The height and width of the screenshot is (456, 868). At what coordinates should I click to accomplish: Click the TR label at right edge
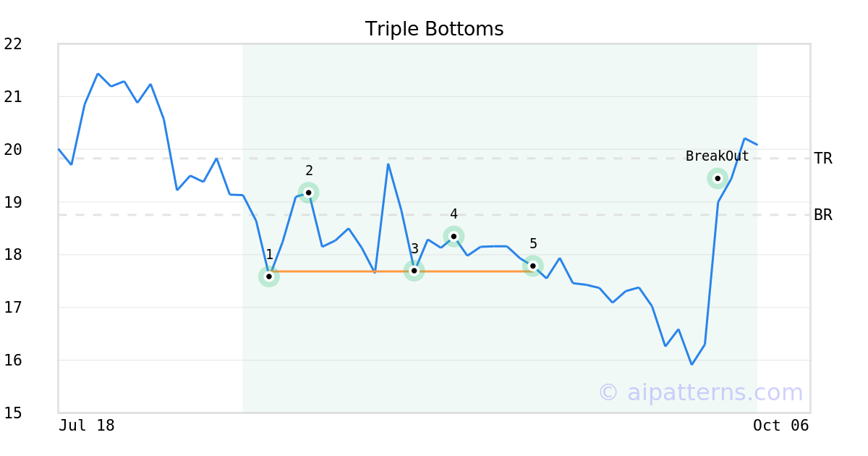[822, 159]
